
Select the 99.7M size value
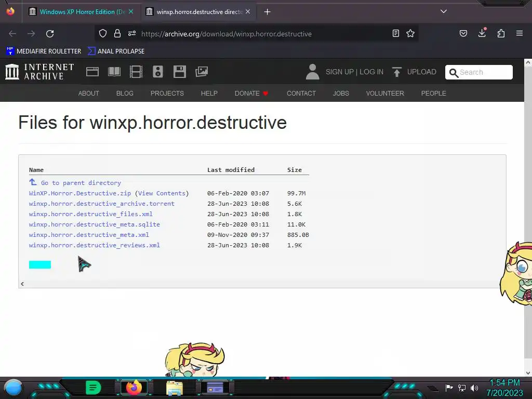(x=296, y=193)
